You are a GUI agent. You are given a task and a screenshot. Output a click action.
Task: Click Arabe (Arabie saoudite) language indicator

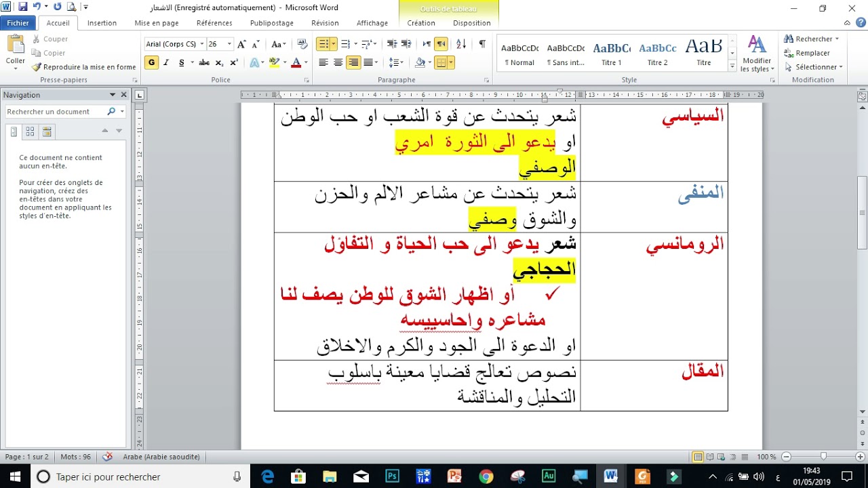coord(161,457)
